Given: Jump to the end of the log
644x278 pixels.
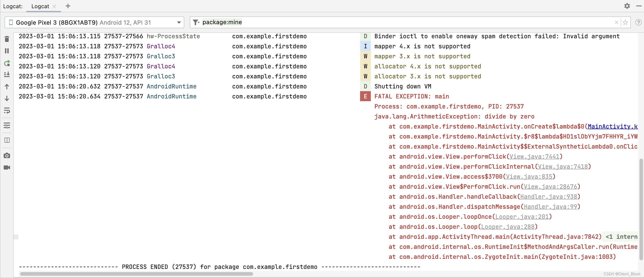Looking at the screenshot, I should tap(7, 75).
